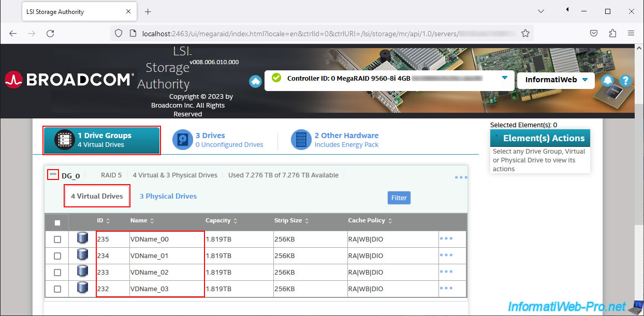The height and width of the screenshot is (316, 644).
Task: Bookmark this page with the star icon
Action: (525, 33)
